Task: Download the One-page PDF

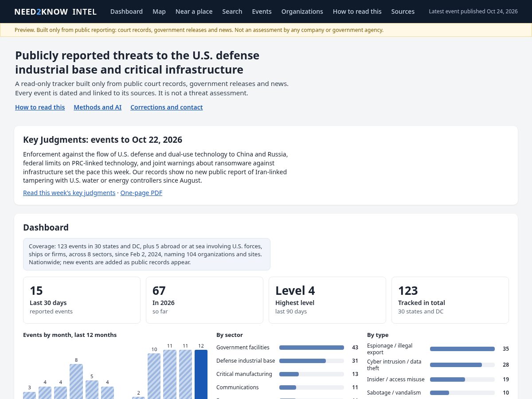Action: [x=141, y=193]
